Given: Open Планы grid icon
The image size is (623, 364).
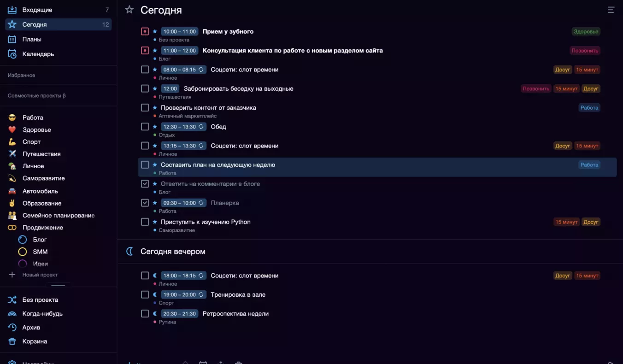Looking at the screenshot, I should [12, 39].
